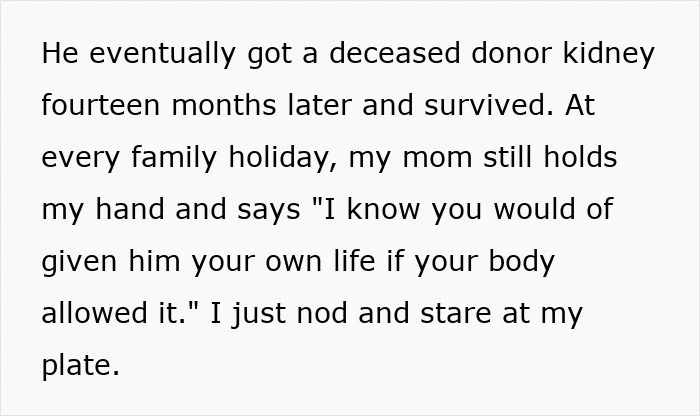Click the word "fourteen"
The image size is (700, 416).
coord(100,105)
